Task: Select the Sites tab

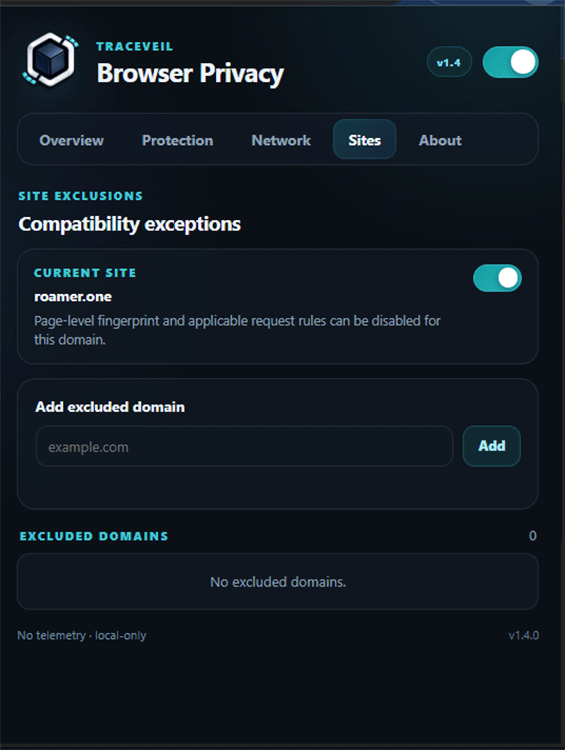Action: (x=365, y=139)
